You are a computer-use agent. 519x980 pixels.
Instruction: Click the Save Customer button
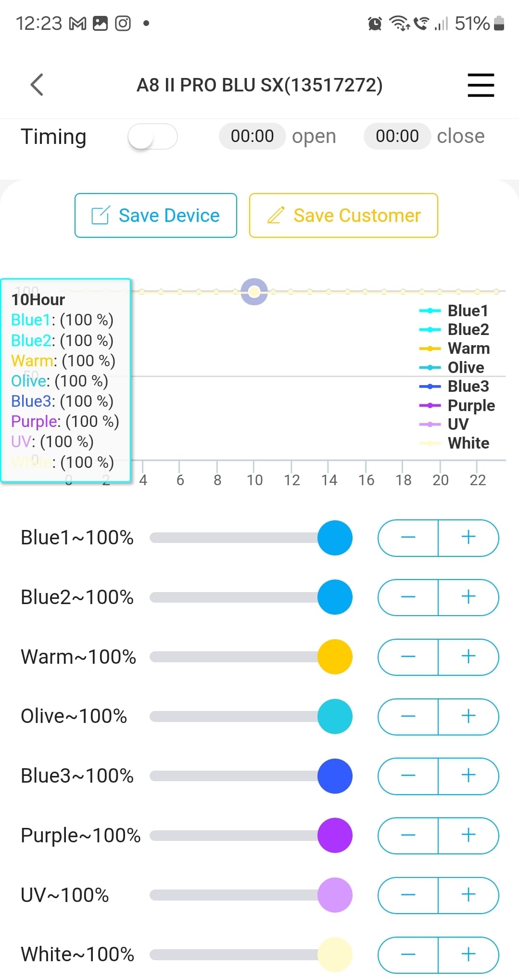(x=343, y=216)
